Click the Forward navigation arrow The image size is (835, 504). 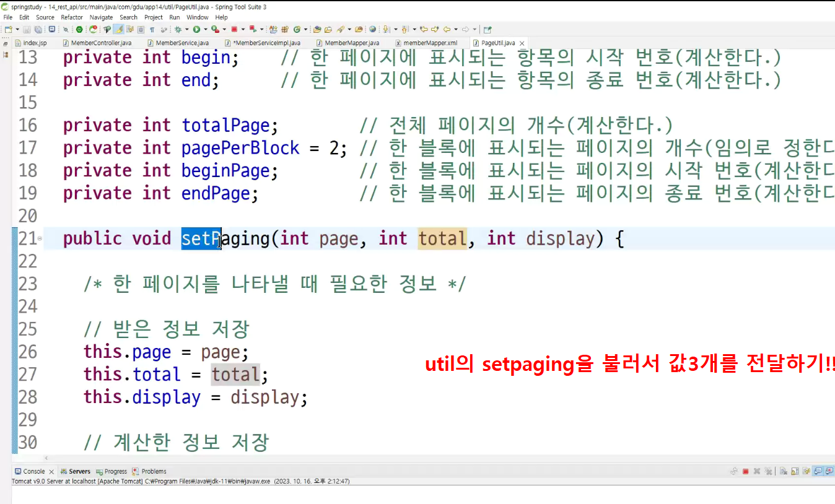pyautogui.click(x=465, y=29)
